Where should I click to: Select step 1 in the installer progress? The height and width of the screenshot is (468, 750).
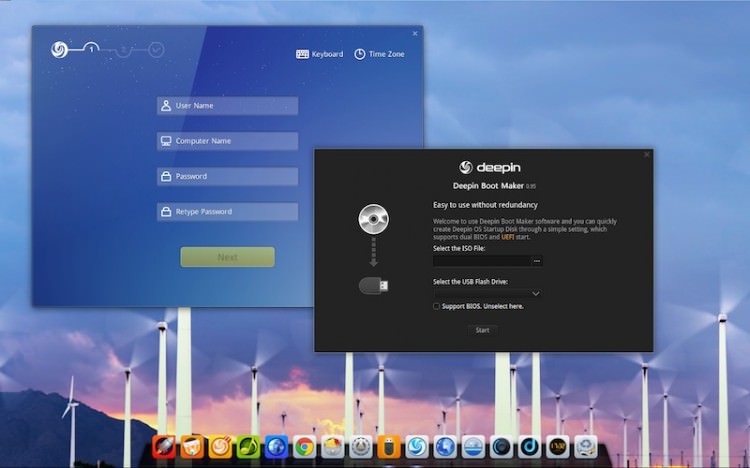tap(91, 49)
